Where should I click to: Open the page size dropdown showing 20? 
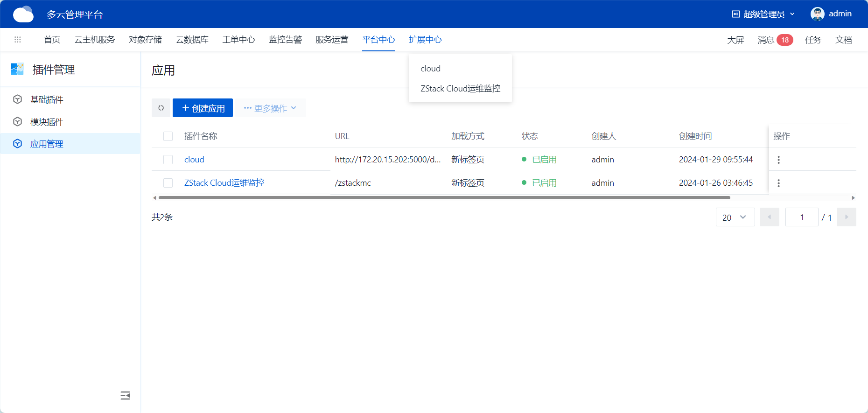coord(735,217)
